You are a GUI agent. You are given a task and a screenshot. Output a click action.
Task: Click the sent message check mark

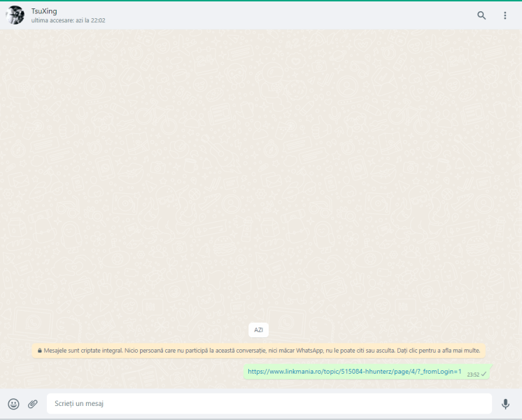tap(484, 374)
